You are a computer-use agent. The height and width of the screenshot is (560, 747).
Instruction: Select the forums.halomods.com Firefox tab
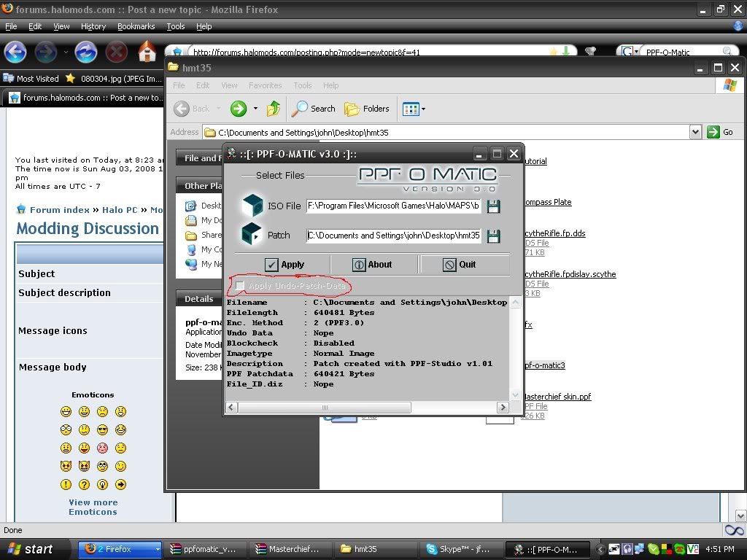(x=85, y=98)
